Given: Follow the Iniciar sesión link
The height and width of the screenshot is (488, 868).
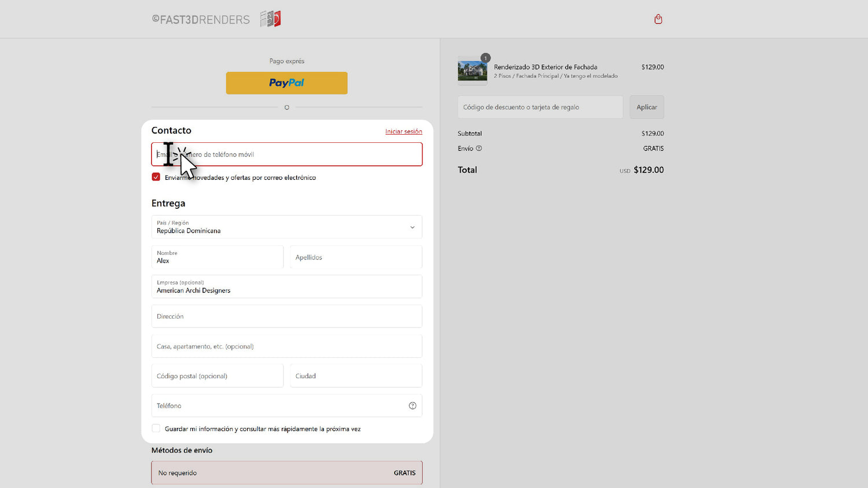Looking at the screenshot, I should (x=403, y=132).
